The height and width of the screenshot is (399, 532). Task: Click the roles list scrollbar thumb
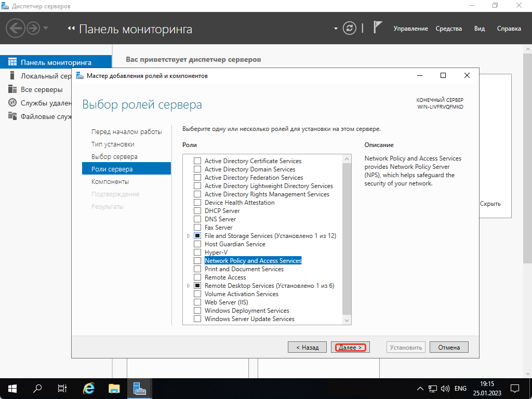click(x=347, y=239)
